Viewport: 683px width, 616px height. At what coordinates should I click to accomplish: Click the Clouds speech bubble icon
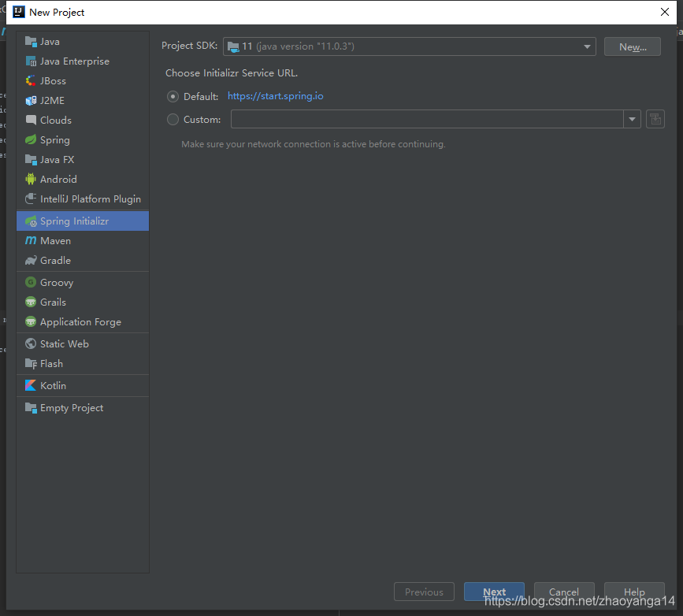coord(31,121)
